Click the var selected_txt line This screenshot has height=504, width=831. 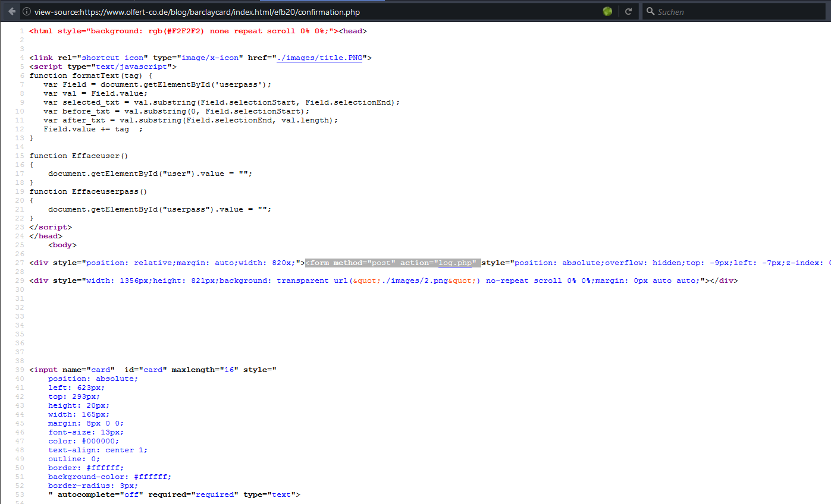click(221, 102)
